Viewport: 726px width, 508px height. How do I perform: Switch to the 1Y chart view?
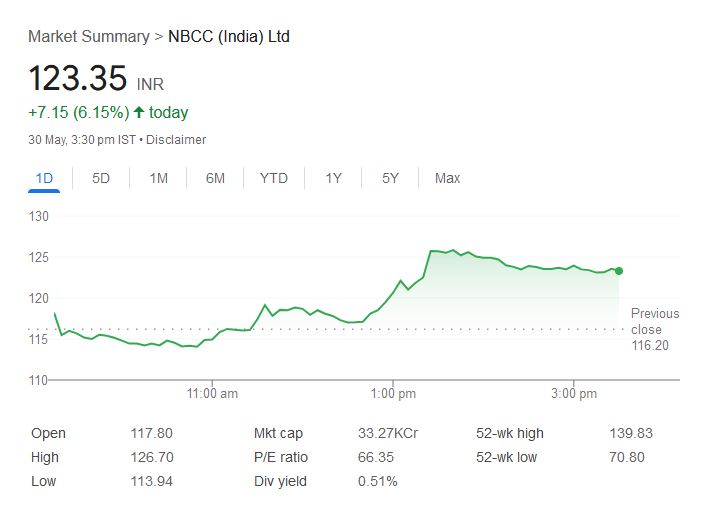[x=333, y=178]
